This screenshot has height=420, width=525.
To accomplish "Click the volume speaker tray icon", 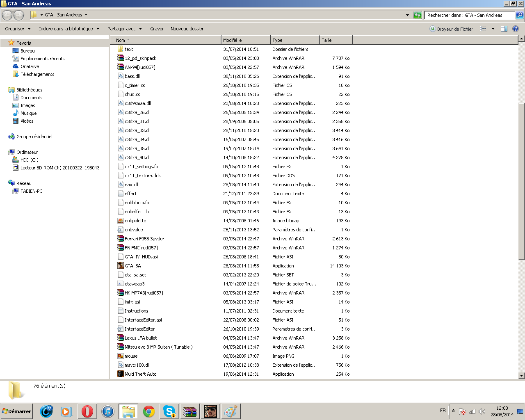I will click(482, 411).
